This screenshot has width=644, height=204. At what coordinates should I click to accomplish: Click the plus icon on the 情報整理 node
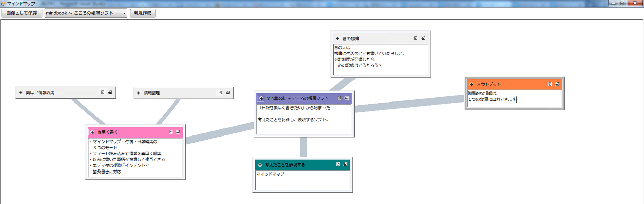139,93
